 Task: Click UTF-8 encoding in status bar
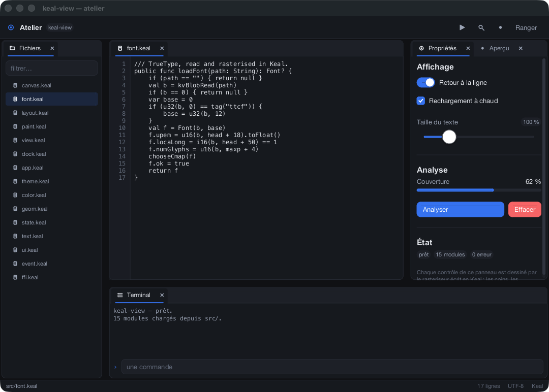point(516,386)
